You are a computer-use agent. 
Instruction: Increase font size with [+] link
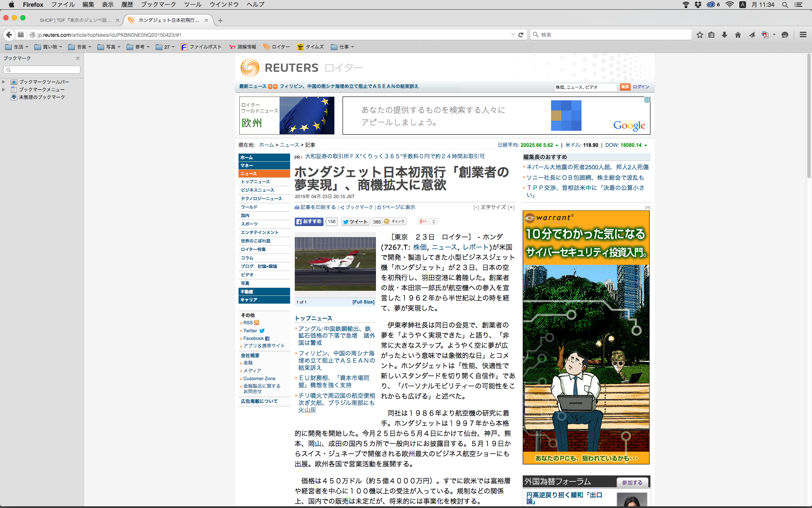pyautogui.click(x=511, y=207)
